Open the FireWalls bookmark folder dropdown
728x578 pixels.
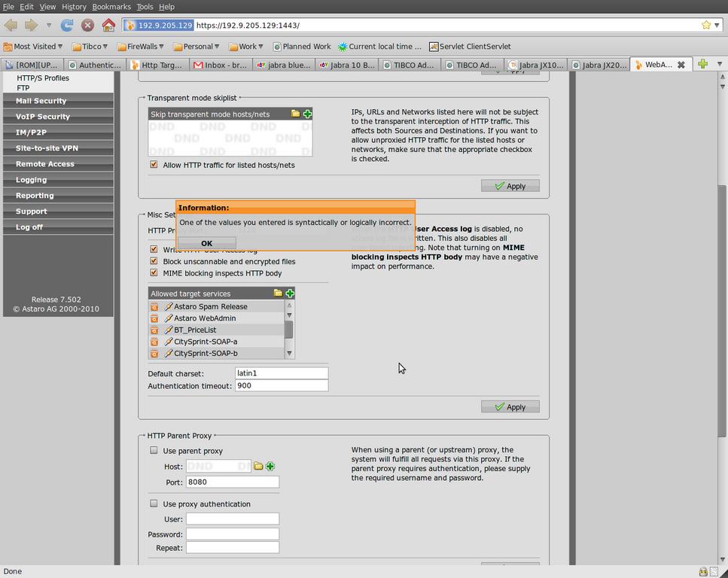point(142,47)
